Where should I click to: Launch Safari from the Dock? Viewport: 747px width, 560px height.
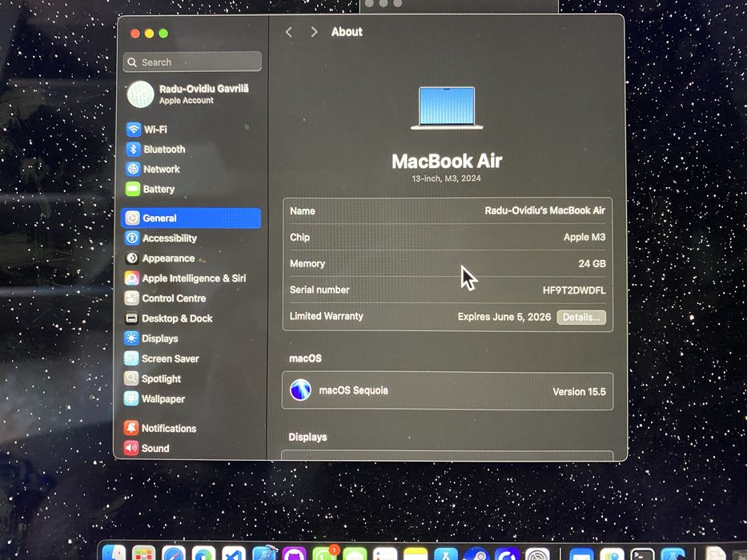(x=174, y=553)
